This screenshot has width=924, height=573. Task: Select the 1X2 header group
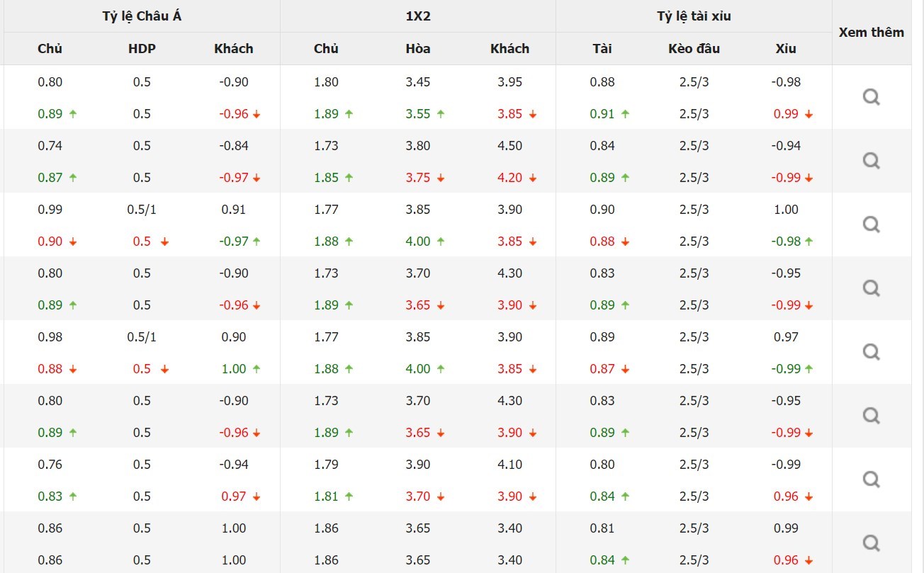[x=418, y=16]
